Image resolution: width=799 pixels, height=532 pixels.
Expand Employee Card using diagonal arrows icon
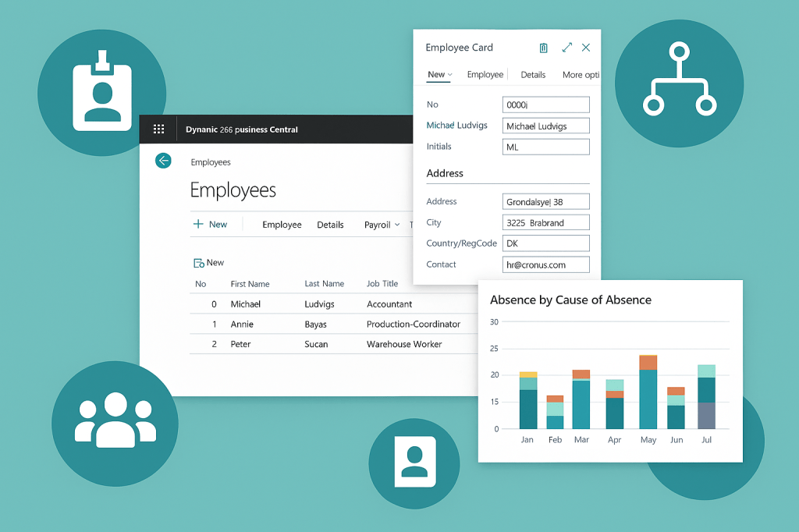pos(566,48)
